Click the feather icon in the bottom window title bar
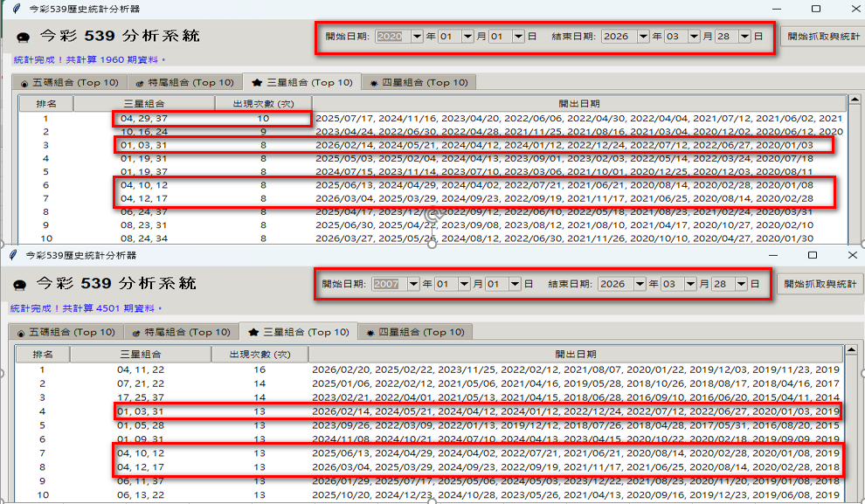The width and height of the screenshot is (865, 504). click(14, 255)
